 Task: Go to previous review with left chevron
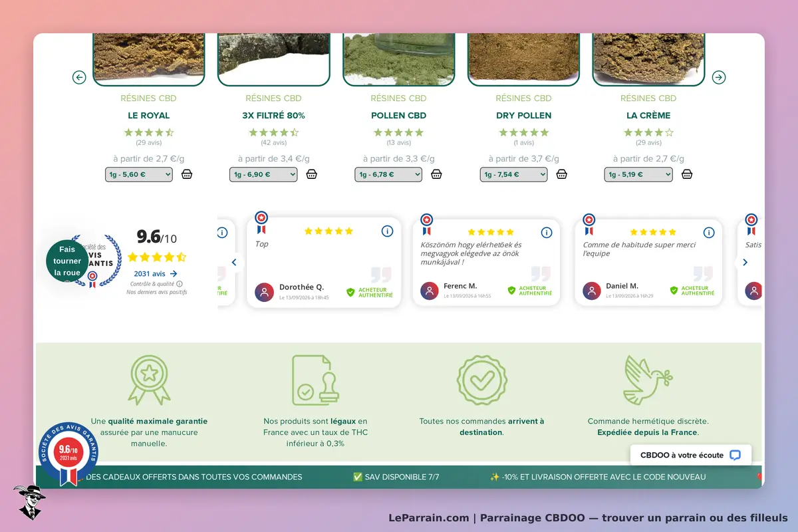(x=233, y=263)
